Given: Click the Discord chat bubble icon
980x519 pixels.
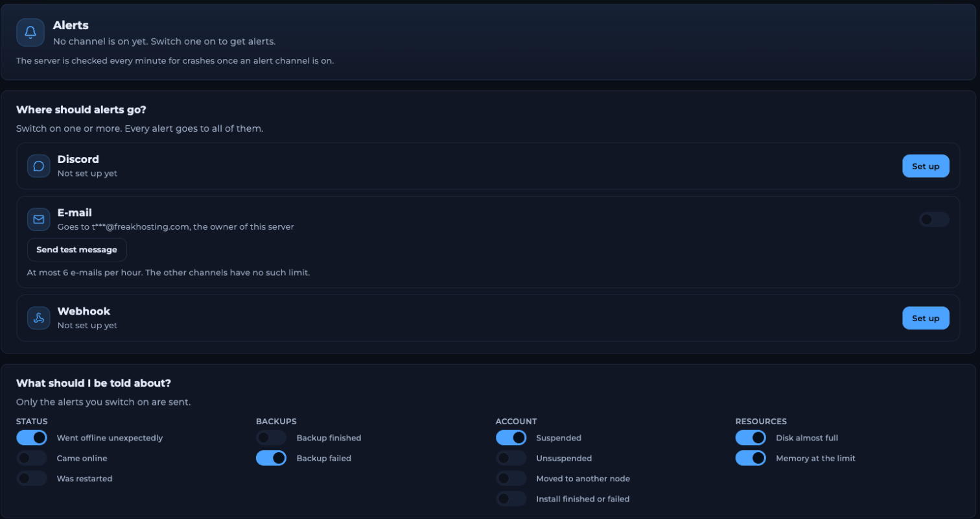Looking at the screenshot, I should 39,166.
